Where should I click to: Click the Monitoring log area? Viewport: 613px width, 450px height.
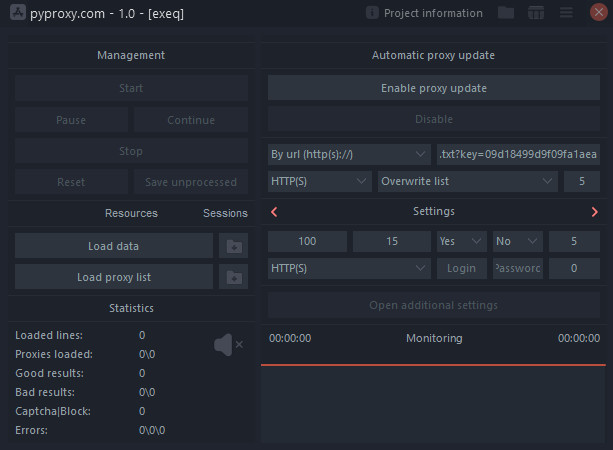433,404
